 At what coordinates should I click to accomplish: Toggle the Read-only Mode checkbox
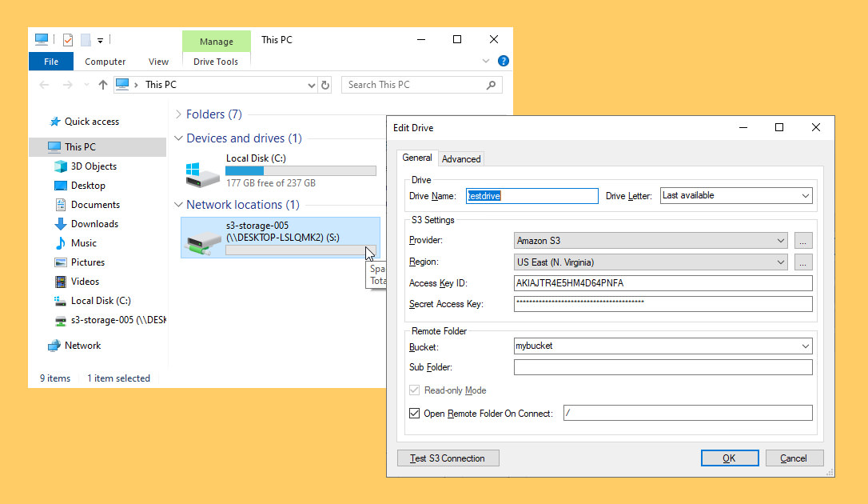click(x=414, y=390)
